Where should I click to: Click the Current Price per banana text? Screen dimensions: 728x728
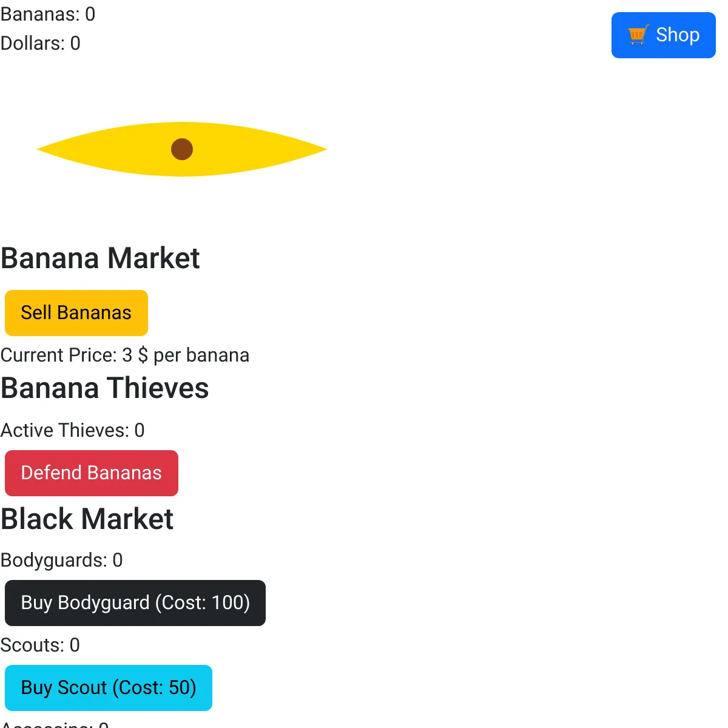(x=125, y=355)
